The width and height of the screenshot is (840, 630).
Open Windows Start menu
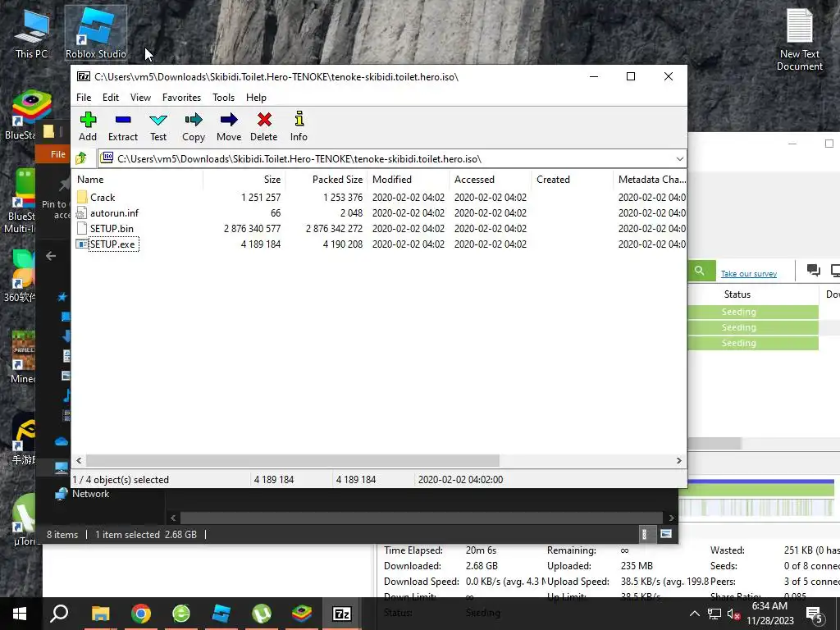pos(20,614)
